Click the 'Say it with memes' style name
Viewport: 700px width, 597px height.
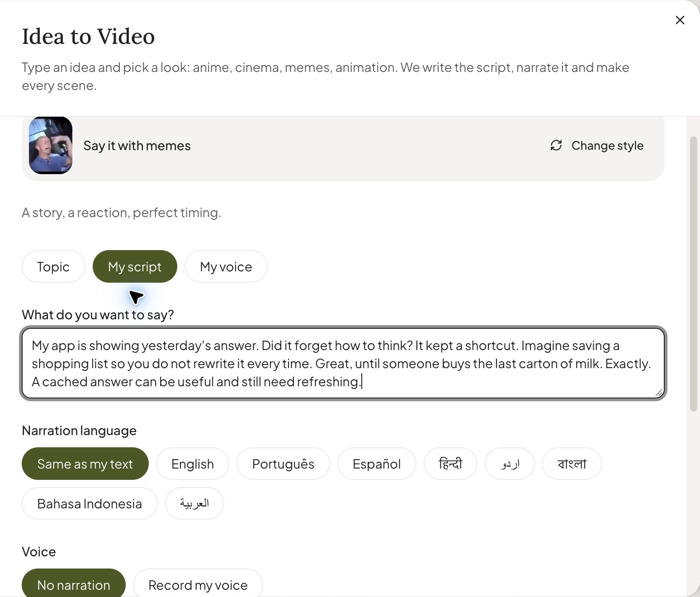137,146
